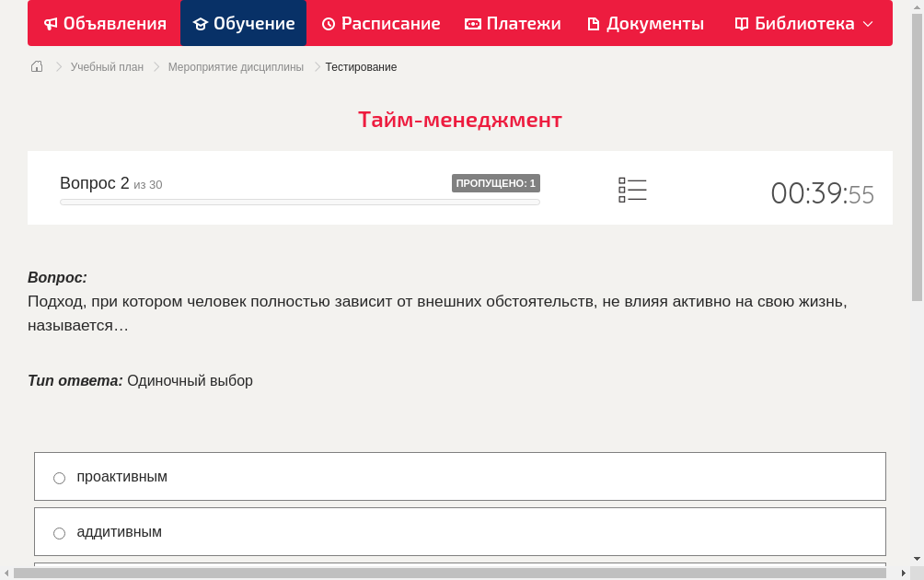
Task: Click the megaphone icon next to Объявления
Action: pos(50,23)
